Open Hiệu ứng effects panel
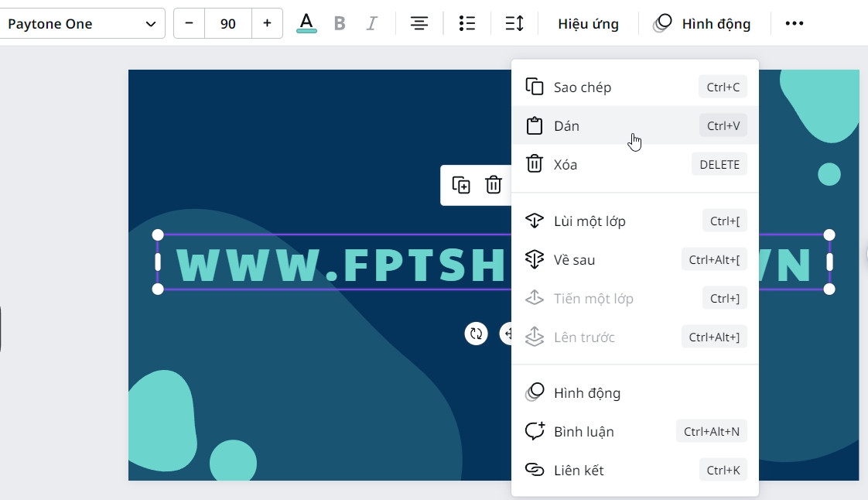This screenshot has width=868, height=500. 589,24
